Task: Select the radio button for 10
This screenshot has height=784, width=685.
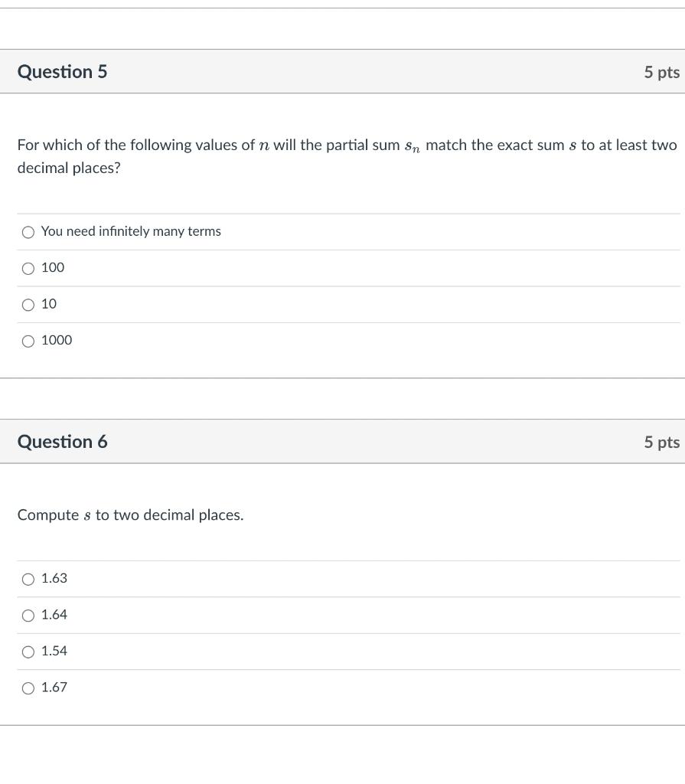Action: tap(28, 304)
